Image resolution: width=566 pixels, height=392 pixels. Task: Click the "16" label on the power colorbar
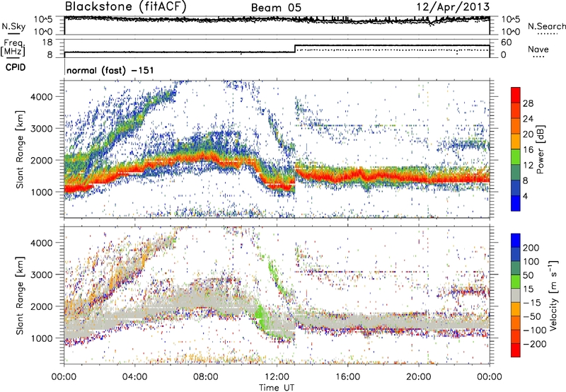pos(528,150)
